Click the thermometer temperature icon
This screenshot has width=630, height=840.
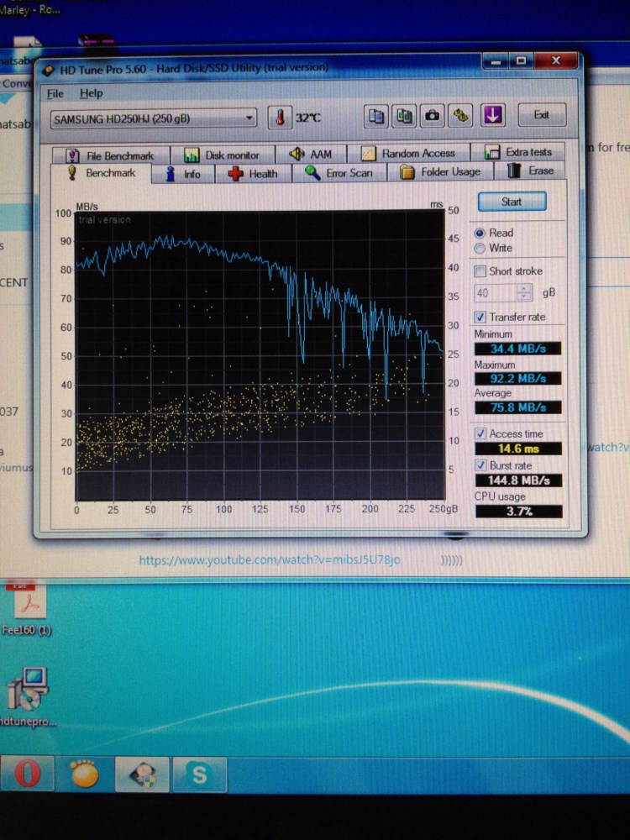pos(280,118)
